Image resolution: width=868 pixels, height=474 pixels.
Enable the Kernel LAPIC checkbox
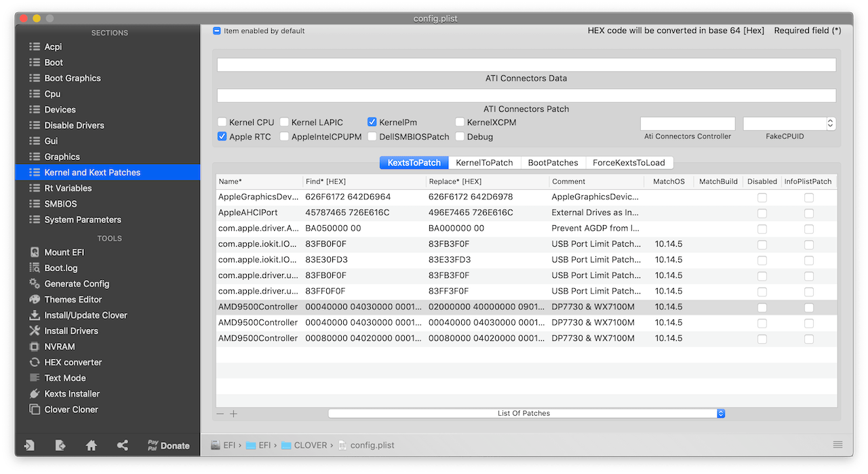tap(284, 122)
